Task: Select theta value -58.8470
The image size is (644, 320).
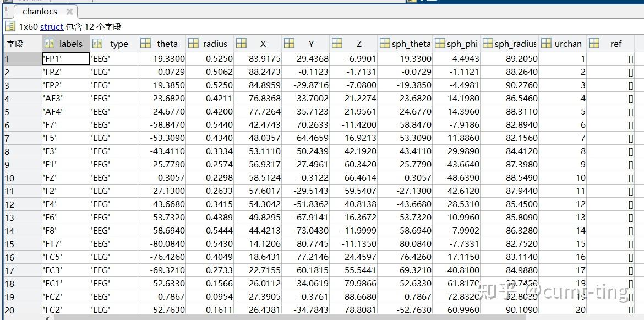Action: click(162, 125)
